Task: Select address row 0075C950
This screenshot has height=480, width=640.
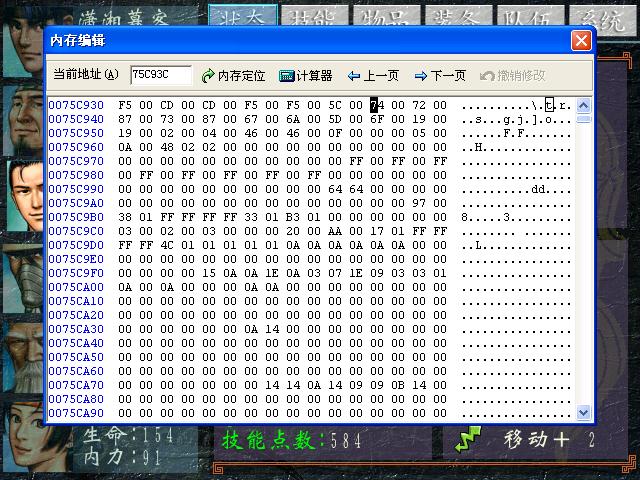Action: (x=76, y=133)
